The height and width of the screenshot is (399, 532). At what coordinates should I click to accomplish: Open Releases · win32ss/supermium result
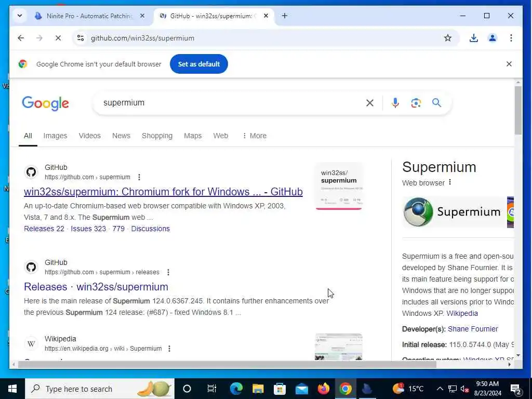(x=96, y=287)
